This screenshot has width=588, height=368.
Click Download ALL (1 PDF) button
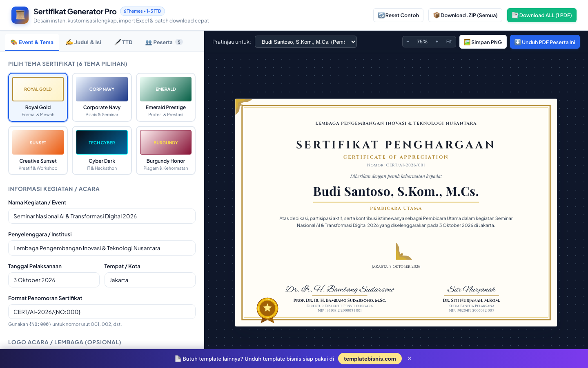pyautogui.click(x=542, y=15)
